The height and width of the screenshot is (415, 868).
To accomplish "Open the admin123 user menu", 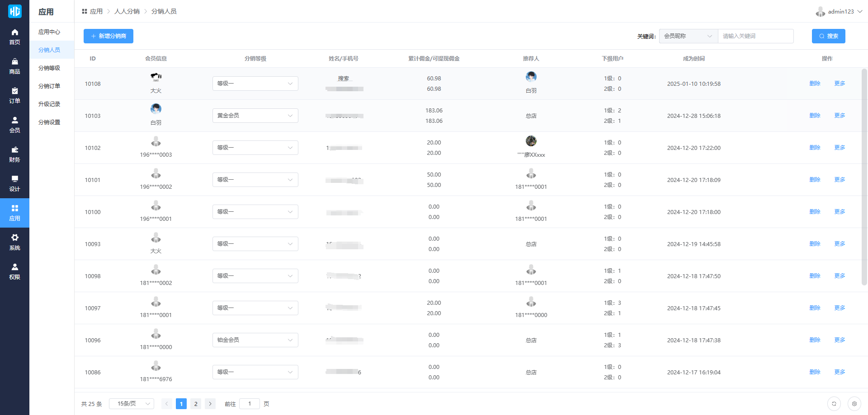I will tap(840, 11).
